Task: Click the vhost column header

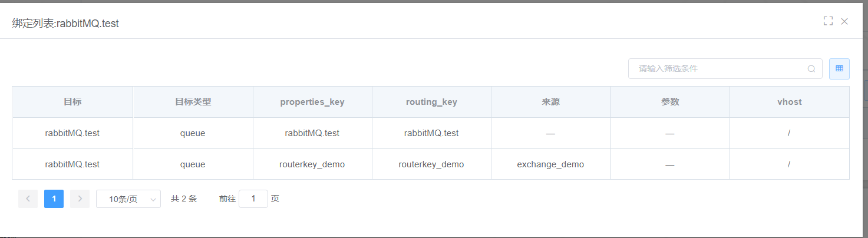Action: (789, 102)
